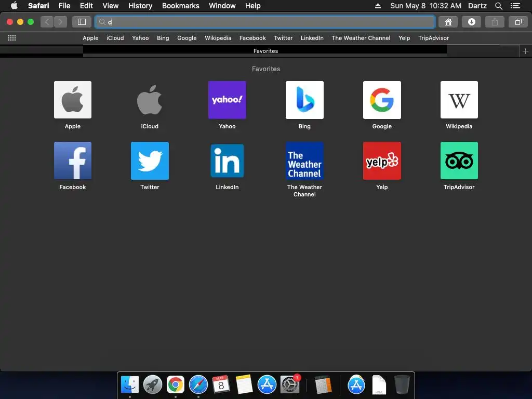The height and width of the screenshot is (399, 532).
Task: Click LinkedIn in the favorites bar
Action: click(x=312, y=38)
